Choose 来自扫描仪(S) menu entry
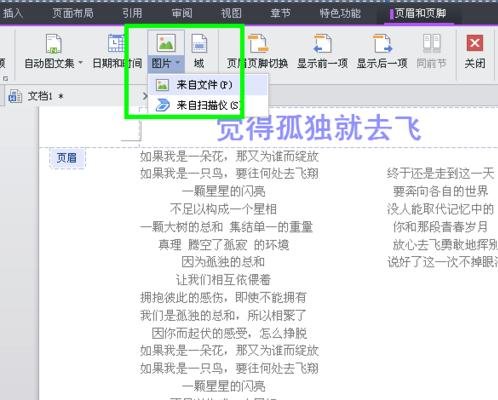This screenshot has width=498, height=400. (207, 105)
